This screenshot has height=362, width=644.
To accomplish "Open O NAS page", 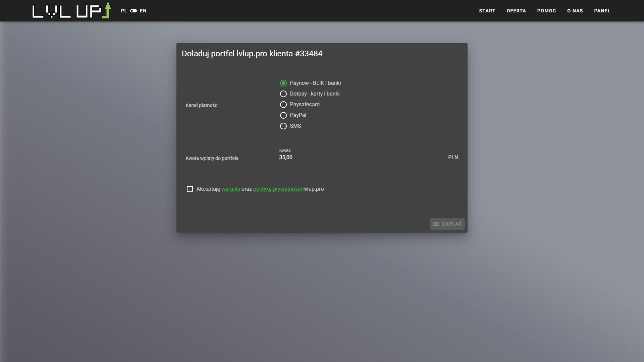I will click(x=575, y=11).
